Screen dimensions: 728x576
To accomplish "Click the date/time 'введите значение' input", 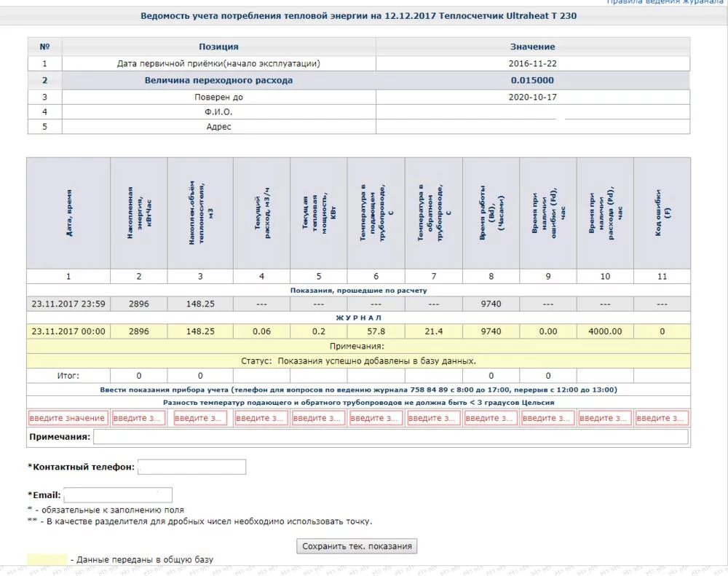I will coord(68,419).
